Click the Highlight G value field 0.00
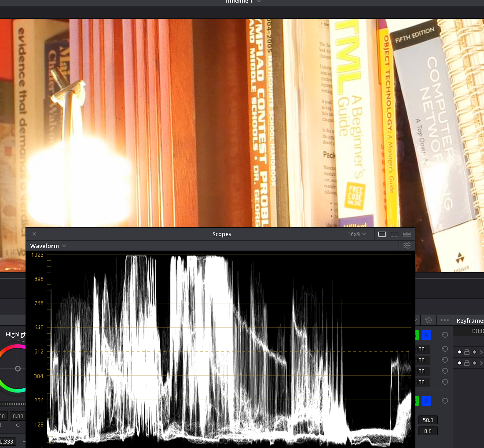 (x=18, y=416)
